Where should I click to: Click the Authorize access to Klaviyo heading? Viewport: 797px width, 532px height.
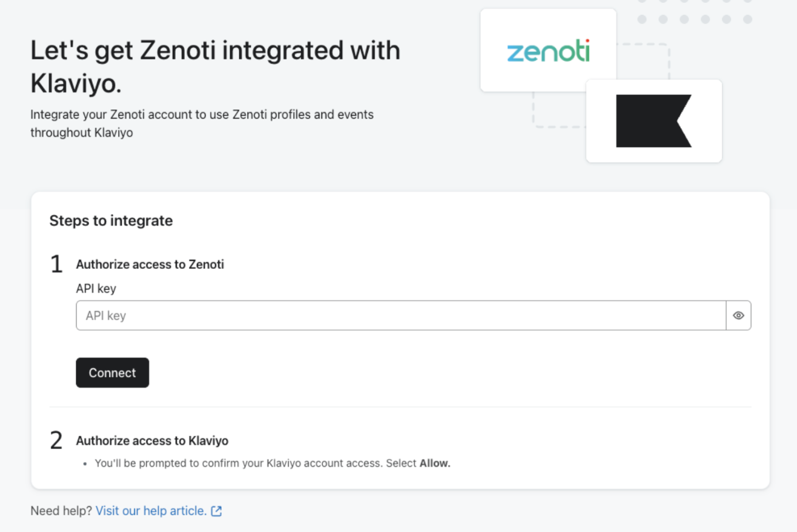click(152, 440)
